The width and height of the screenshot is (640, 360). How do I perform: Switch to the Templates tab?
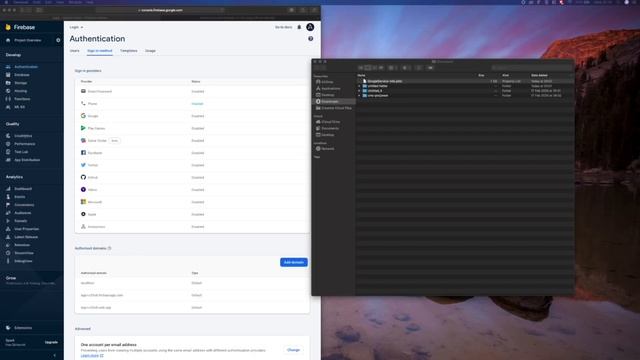tap(129, 51)
